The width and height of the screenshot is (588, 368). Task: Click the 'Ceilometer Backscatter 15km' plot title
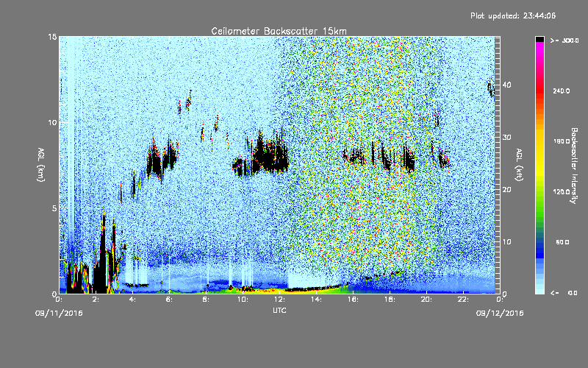[279, 31]
